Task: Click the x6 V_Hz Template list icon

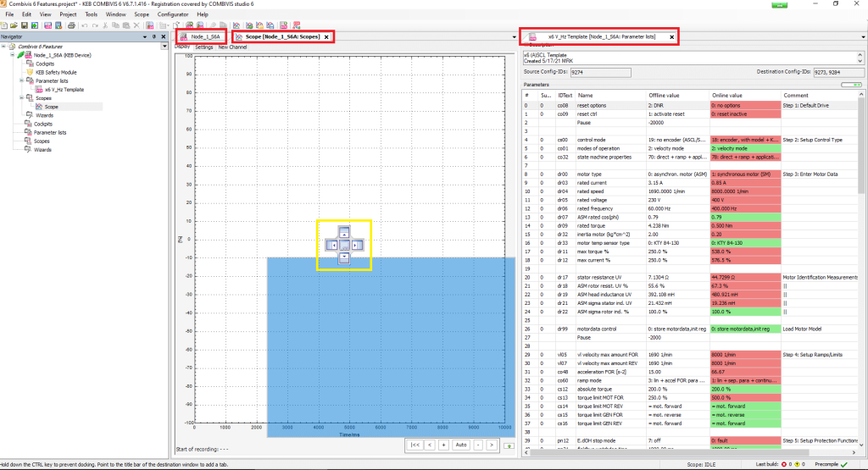Action: (x=39, y=90)
